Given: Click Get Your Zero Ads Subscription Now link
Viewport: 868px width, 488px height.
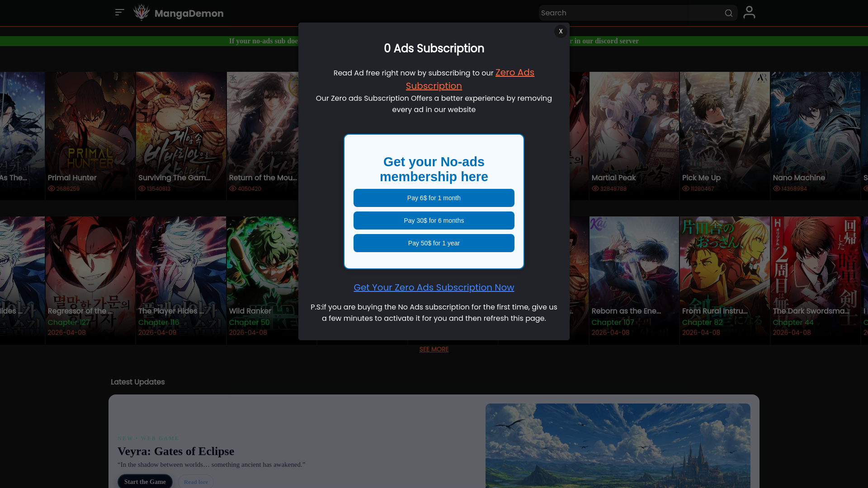Looking at the screenshot, I should (x=434, y=287).
